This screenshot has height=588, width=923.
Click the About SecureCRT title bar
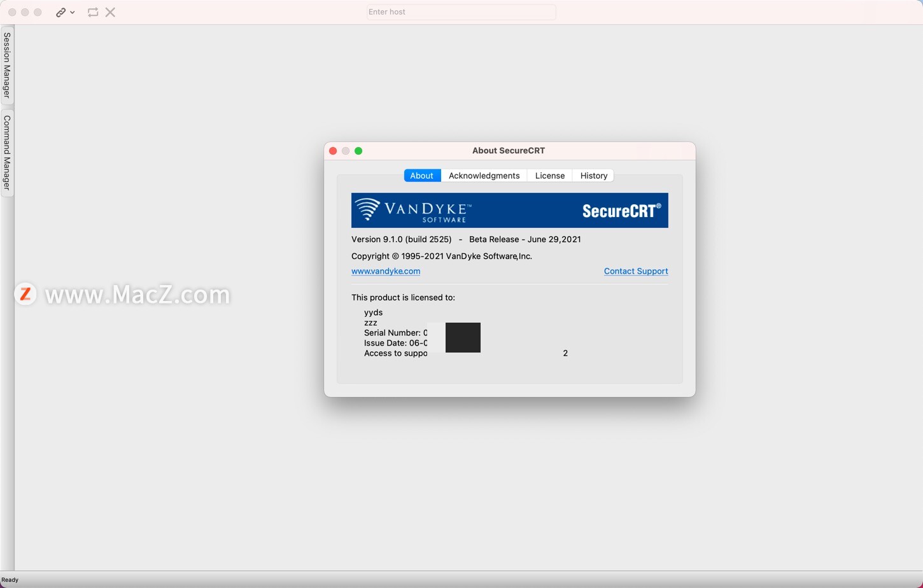tap(509, 151)
